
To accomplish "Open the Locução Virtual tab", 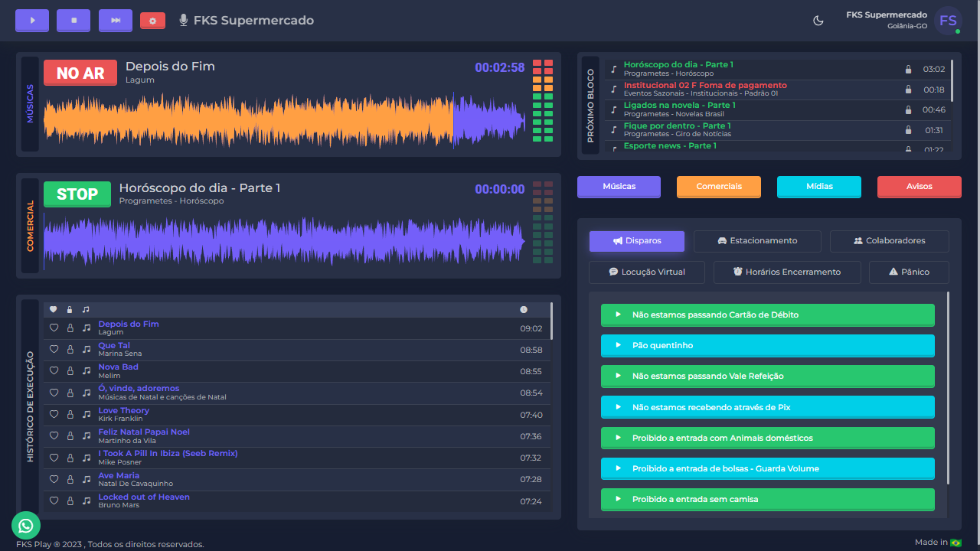I will [647, 272].
